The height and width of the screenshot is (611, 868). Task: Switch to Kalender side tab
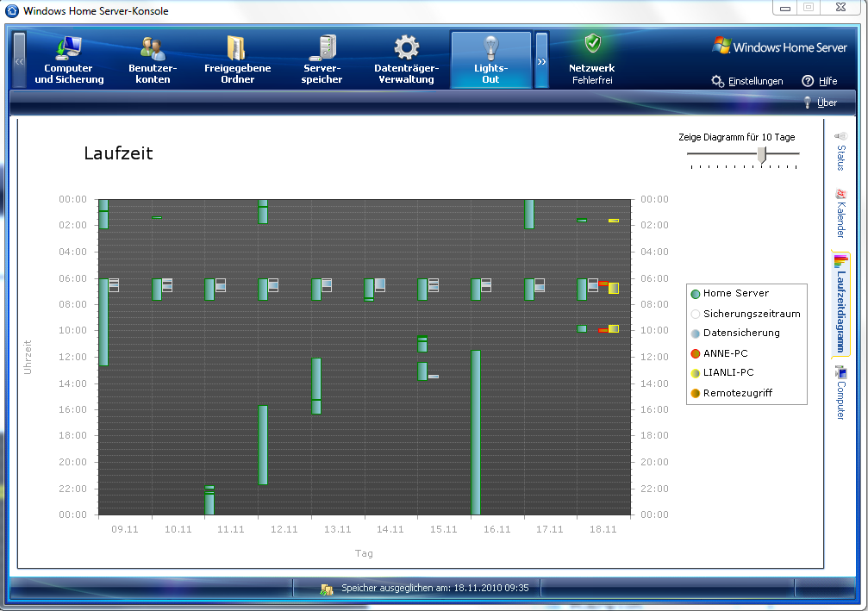pos(841,213)
